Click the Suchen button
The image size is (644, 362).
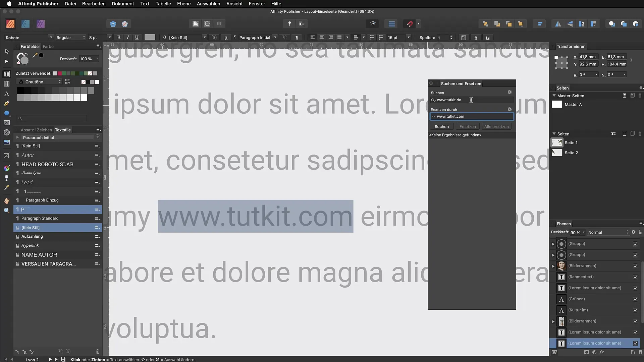tap(441, 127)
